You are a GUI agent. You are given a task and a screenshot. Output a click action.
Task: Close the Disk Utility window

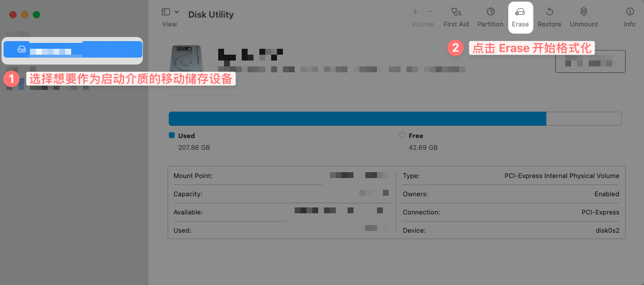click(x=13, y=14)
